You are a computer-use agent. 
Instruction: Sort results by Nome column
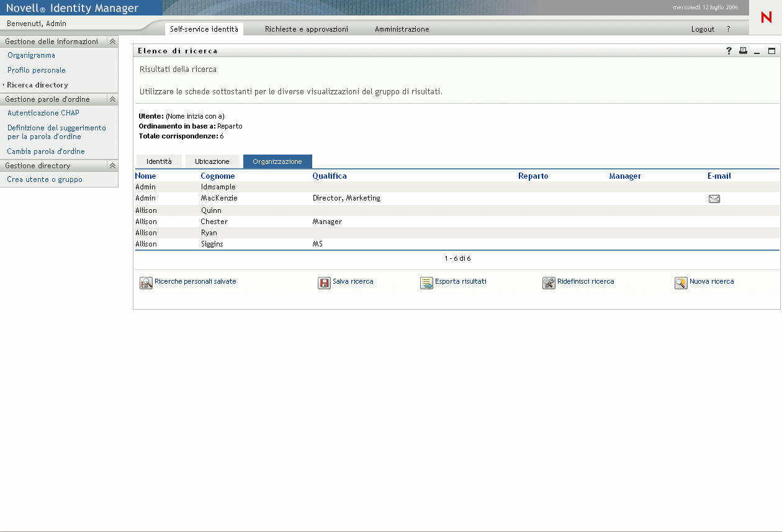[145, 176]
